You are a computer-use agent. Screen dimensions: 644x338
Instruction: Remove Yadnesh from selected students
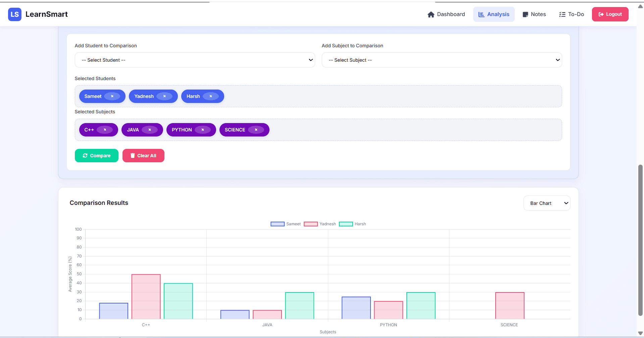coord(164,96)
